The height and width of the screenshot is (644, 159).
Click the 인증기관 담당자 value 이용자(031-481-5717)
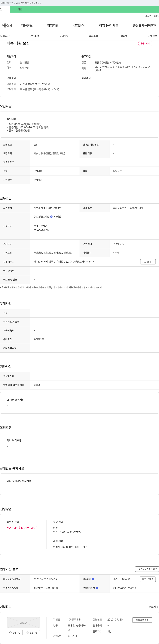click(46, 588)
